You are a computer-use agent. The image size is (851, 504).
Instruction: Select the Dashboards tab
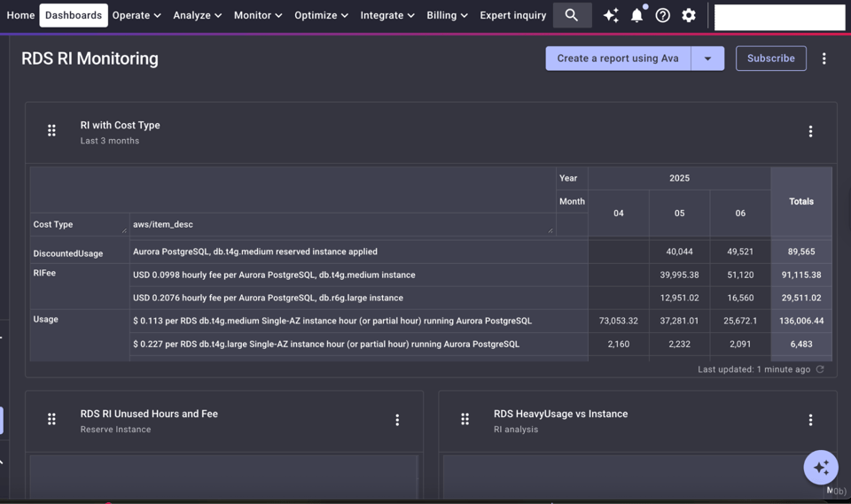[x=74, y=15]
